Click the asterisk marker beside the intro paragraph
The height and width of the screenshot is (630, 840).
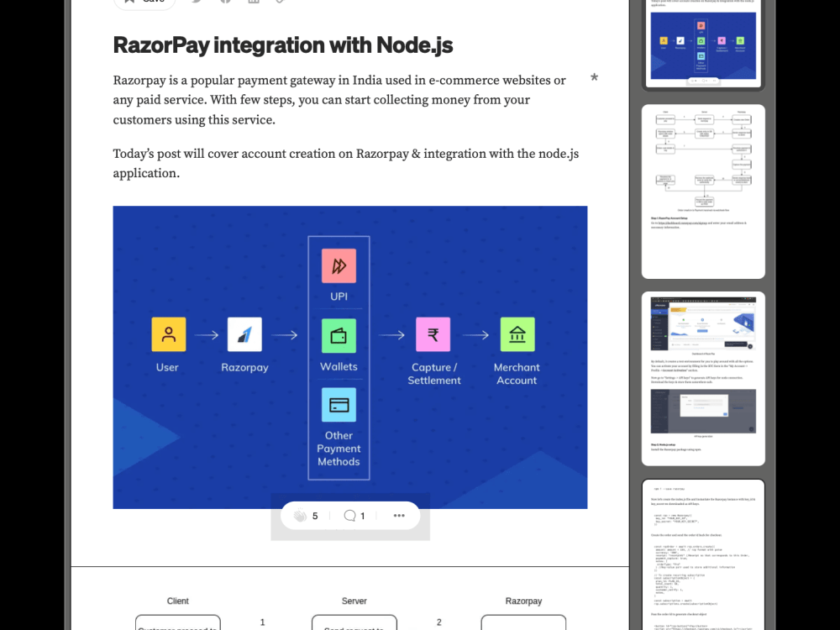(x=594, y=79)
